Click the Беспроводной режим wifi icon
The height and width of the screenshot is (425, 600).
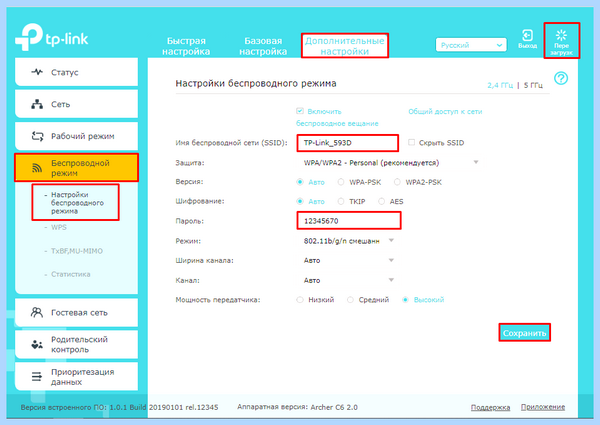pos(37,168)
